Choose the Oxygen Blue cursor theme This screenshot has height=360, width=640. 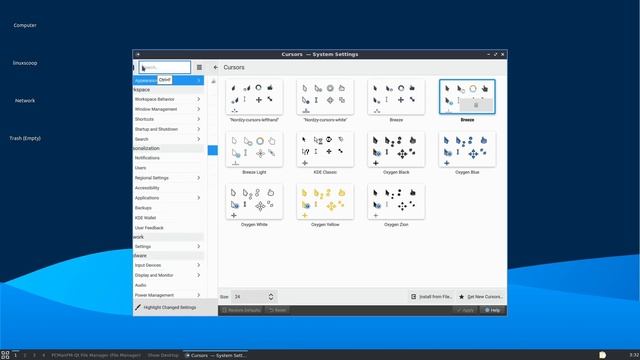point(467,149)
